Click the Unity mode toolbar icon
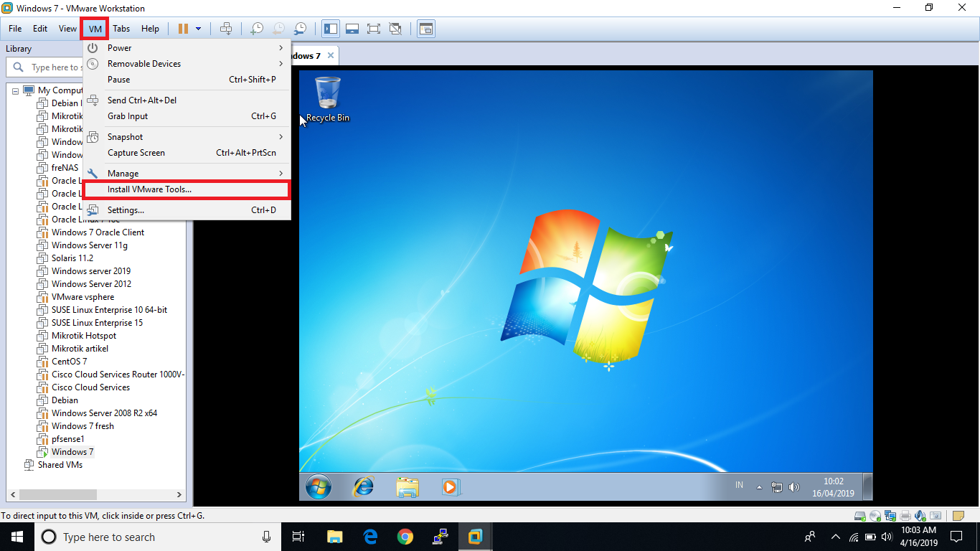This screenshot has height=551, width=980. click(x=395, y=29)
